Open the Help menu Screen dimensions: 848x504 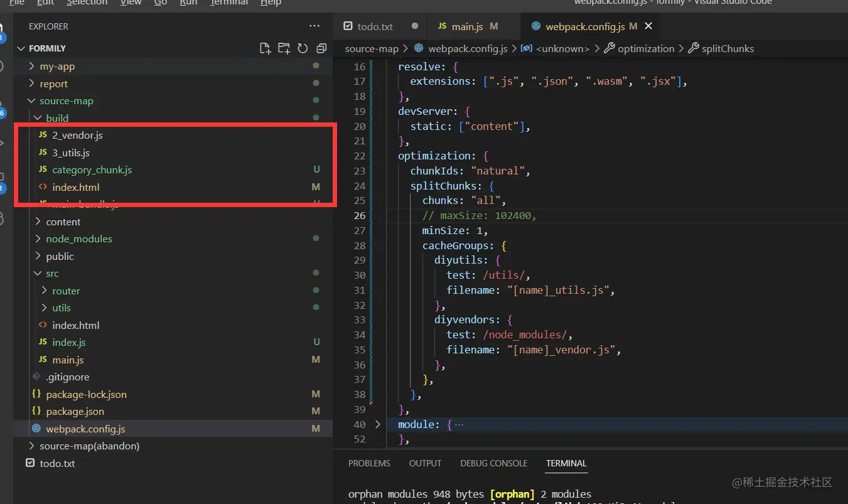(x=271, y=3)
